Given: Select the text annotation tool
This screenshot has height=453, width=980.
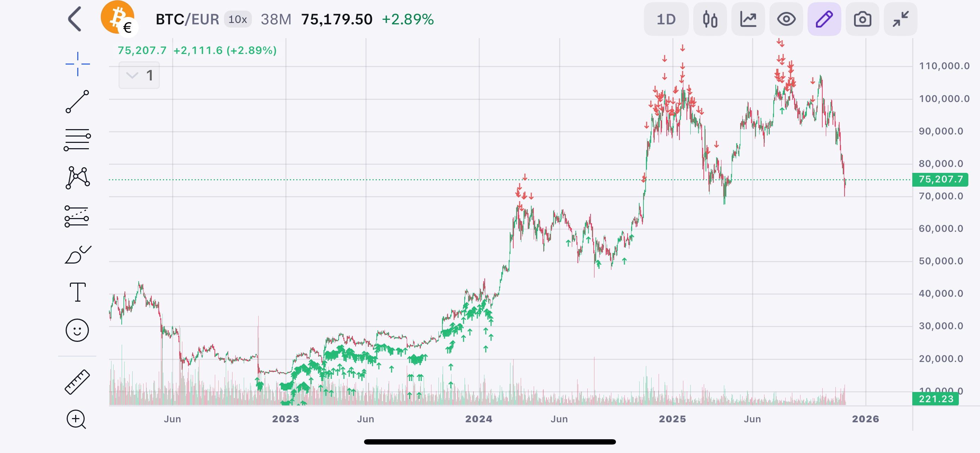Looking at the screenshot, I should (x=78, y=292).
